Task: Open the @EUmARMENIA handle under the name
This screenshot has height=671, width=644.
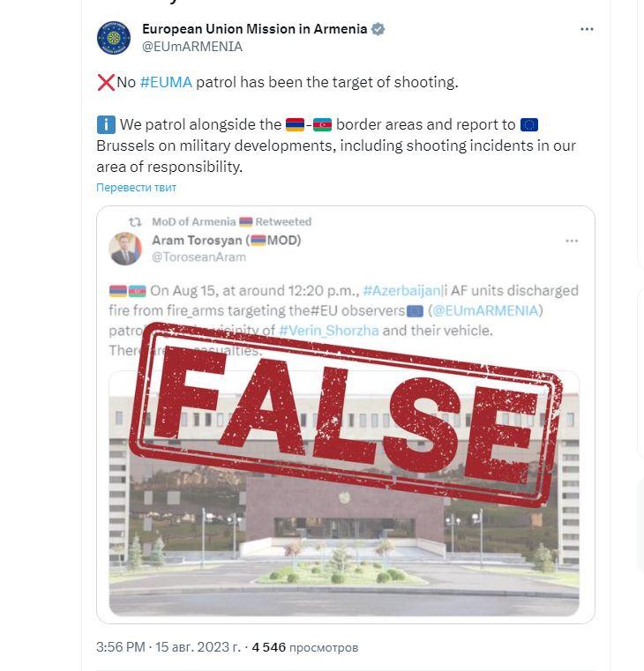Action: coord(191,47)
